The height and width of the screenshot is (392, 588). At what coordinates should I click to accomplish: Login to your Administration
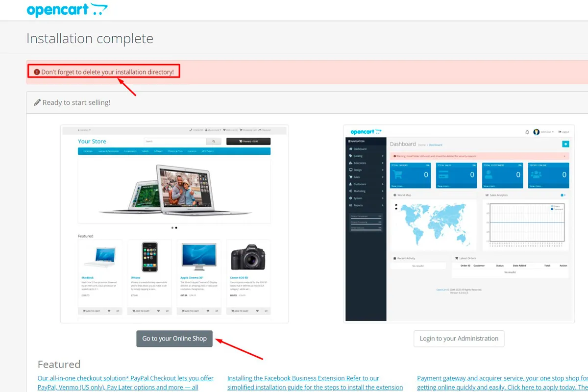coord(459,339)
